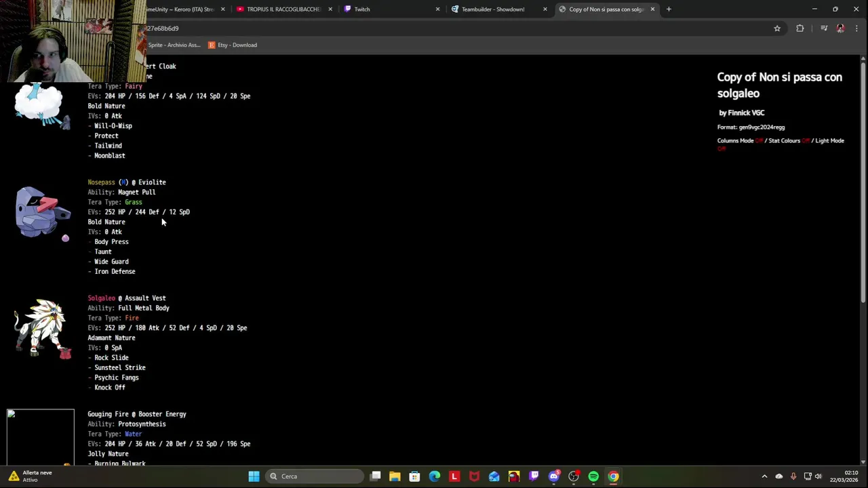868x488 pixels.
Task: Open Task View on taskbar
Action: tap(376, 476)
